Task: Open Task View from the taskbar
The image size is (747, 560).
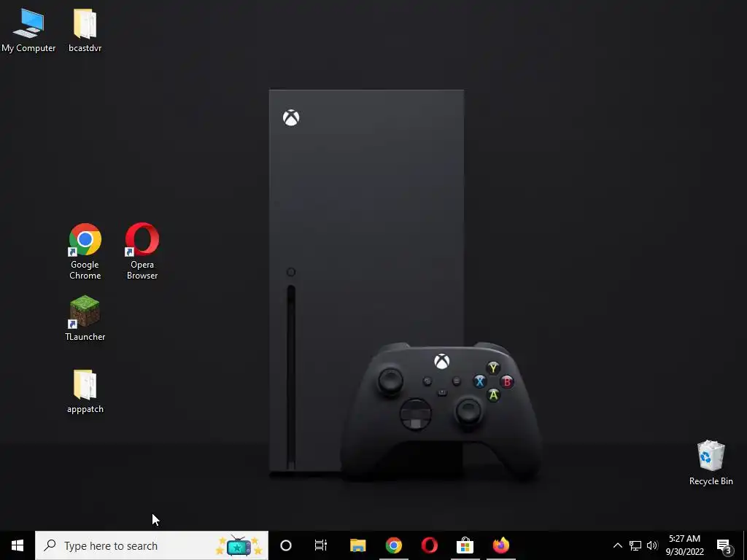Action: [x=321, y=545]
